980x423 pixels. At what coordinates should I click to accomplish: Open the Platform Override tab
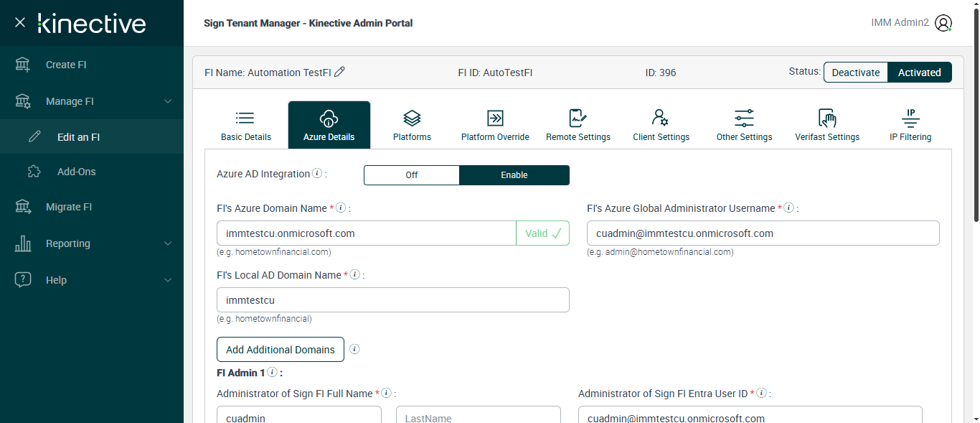pos(495,125)
